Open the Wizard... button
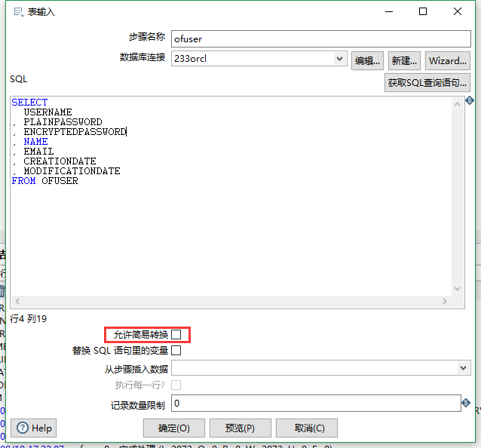Screen dimensions: 481x448 pos(448,61)
